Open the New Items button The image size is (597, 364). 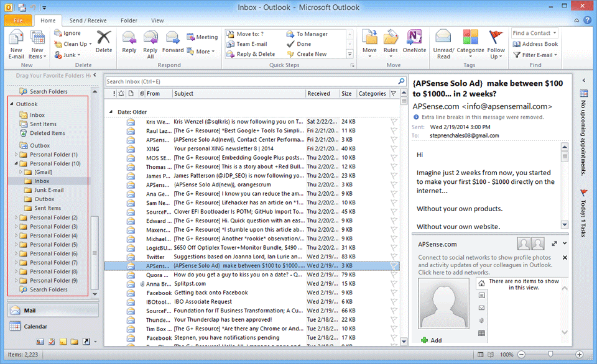point(37,45)
